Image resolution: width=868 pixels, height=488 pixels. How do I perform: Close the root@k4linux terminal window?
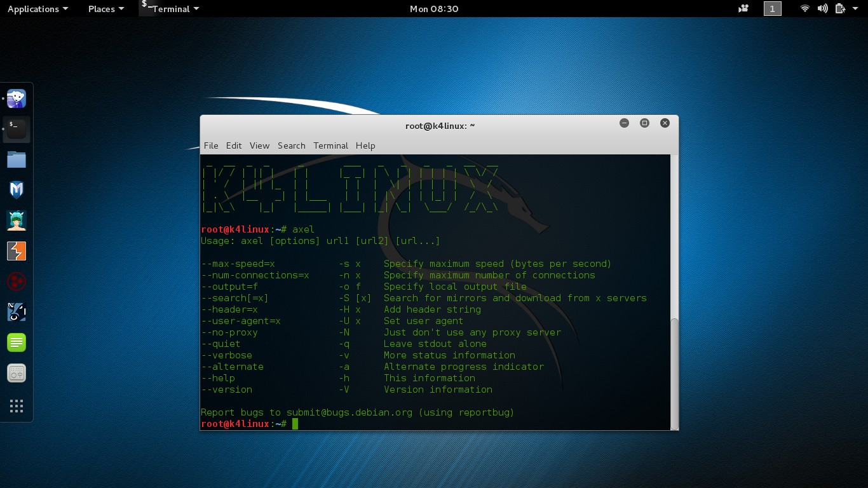click(665, 123)
